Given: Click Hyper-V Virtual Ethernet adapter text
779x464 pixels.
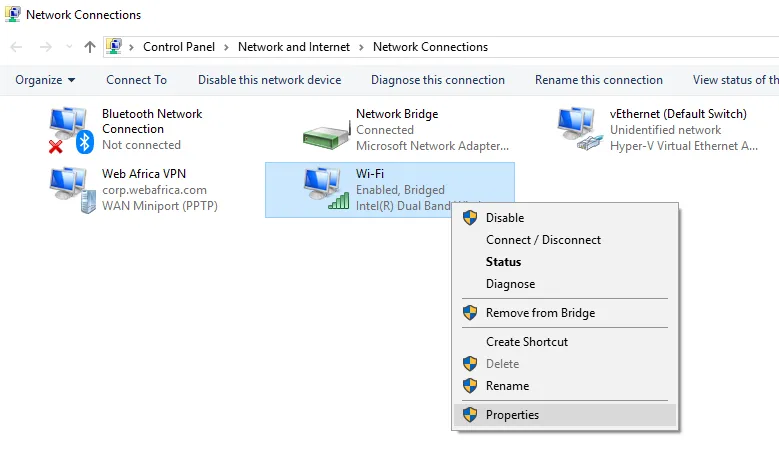Looking at the screenshot, I should click(684, 146).
